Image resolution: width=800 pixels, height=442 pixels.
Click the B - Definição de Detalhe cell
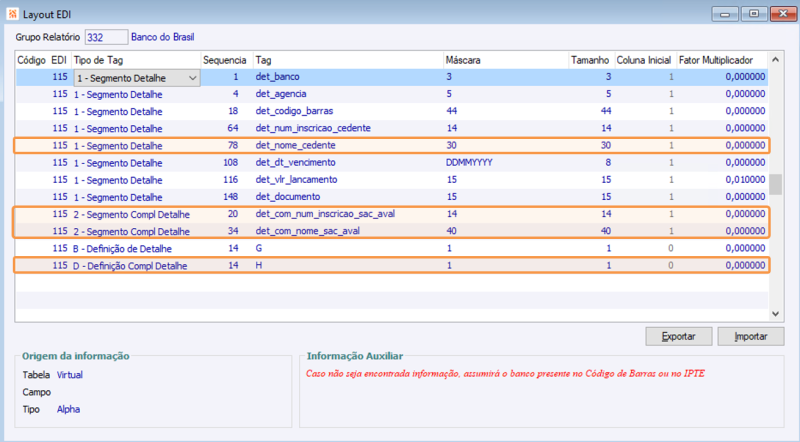click(x=122, y=249)
